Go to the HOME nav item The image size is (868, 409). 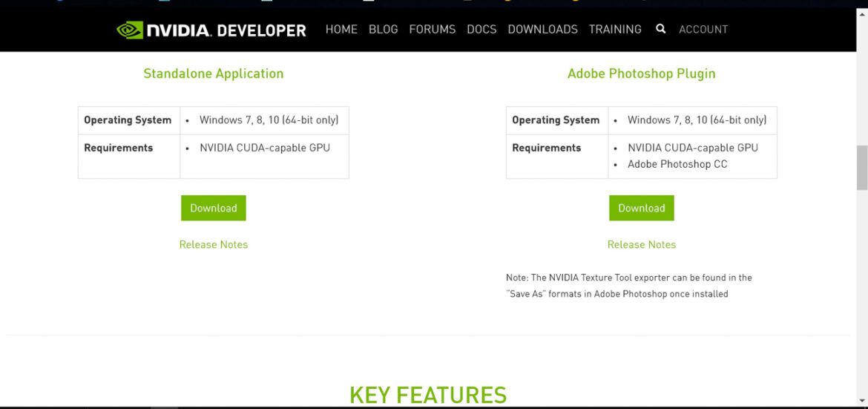341,30
